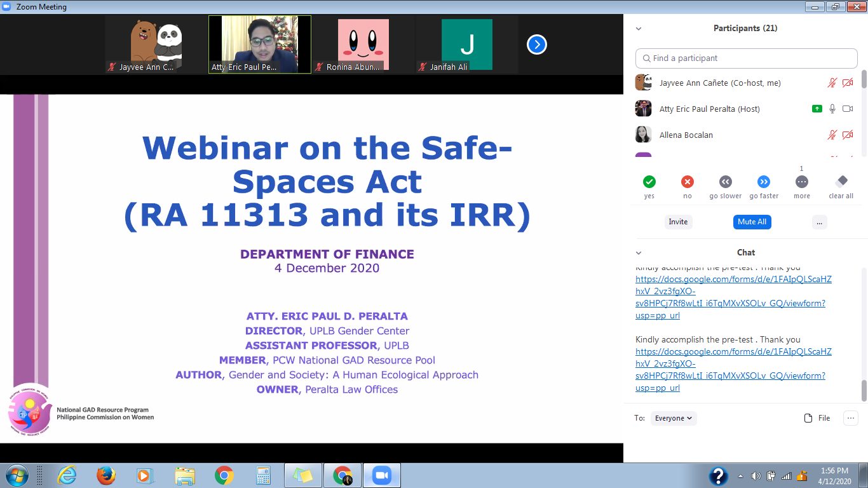Click the Participants (21) panel title
The width and height of the screenshot is (868, 488).
coord(745,29)
